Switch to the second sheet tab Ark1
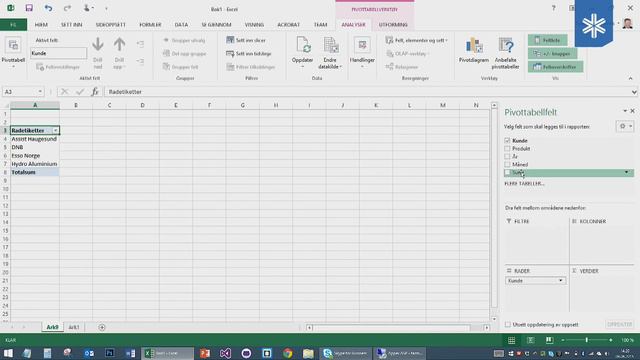This screenshot has width=640, height=360. click(74, 327)
